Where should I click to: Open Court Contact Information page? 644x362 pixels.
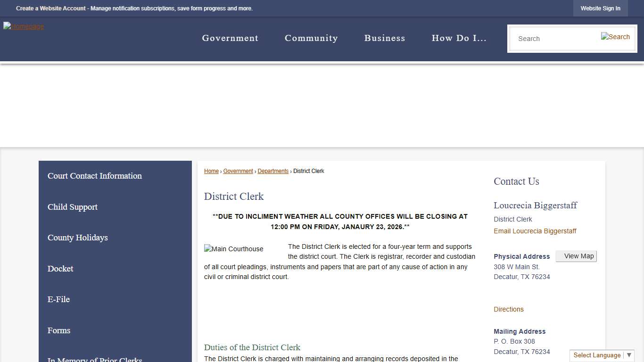pyautogui.click(x=94, y=176)
